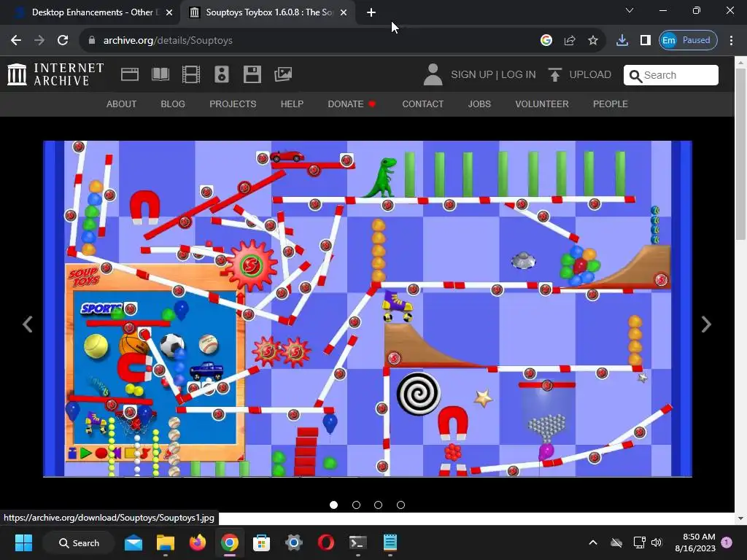
Task: Open File Explorer in taskbar
Action: point(166,542)
